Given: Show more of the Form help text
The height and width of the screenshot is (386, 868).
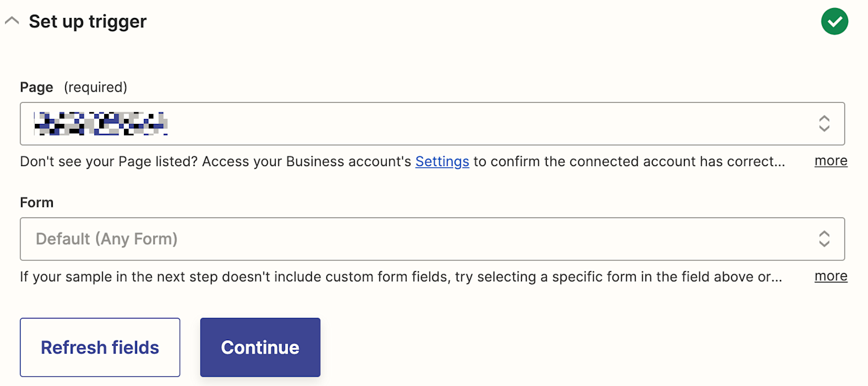Looking at the screenshot, I should 831,276.
